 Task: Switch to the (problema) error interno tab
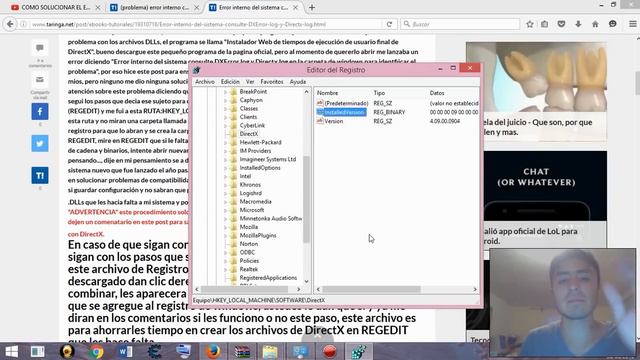pos(155,7)
